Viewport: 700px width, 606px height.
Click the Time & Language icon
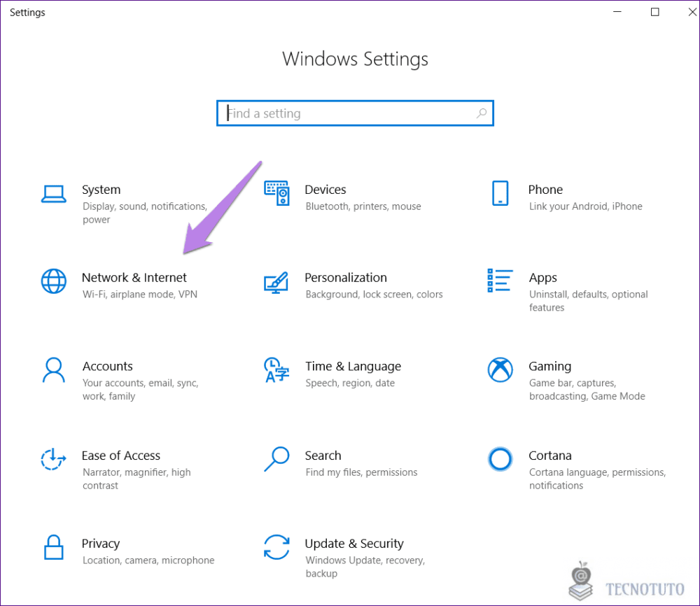[x=276, y=370]
